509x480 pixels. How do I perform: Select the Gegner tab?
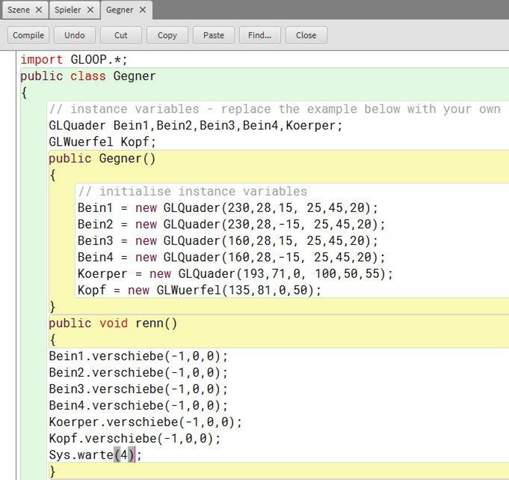pos(119,10)
